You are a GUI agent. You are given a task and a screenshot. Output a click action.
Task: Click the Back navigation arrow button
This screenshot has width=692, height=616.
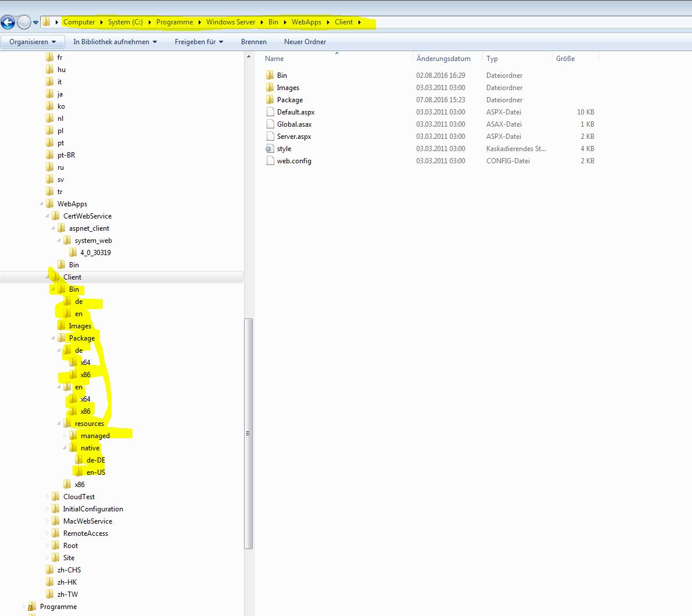8,23
